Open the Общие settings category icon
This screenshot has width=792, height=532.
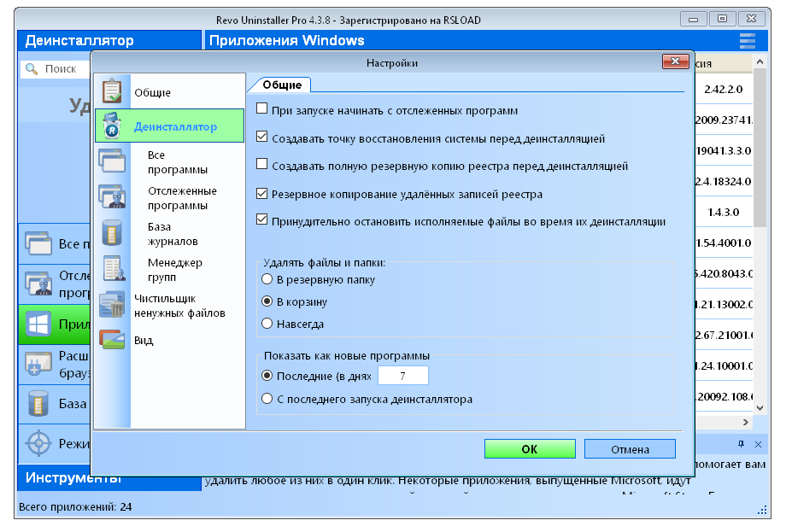tap(112, 91)
